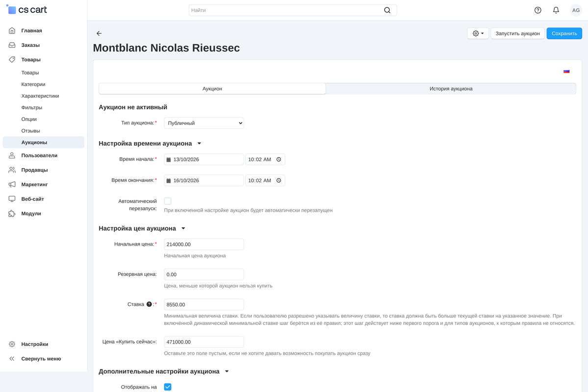Click the 'Запустить аукцион' button
The width and height of the screenshot is (588, 392).
(517, 33)
